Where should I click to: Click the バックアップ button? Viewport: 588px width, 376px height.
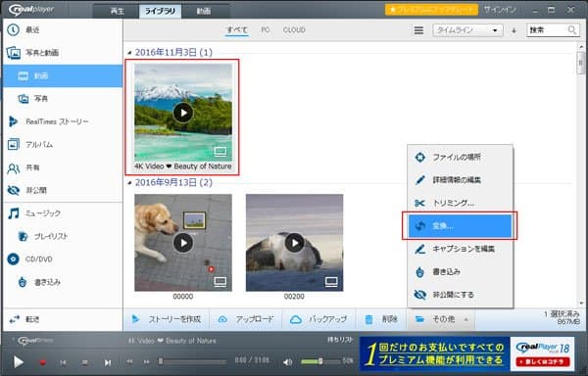pos(318,319)
